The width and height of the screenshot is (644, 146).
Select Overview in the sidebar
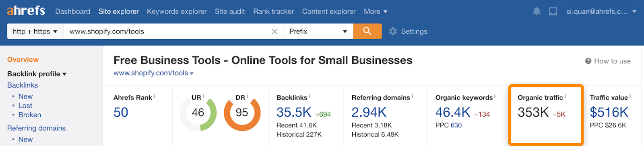(x=23, y=59)
